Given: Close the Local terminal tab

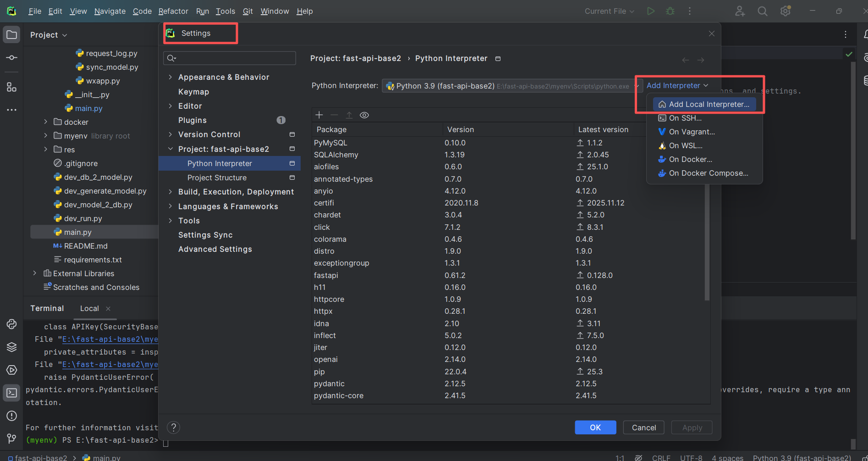Looking at the screenshot, I should pos(108,309).
